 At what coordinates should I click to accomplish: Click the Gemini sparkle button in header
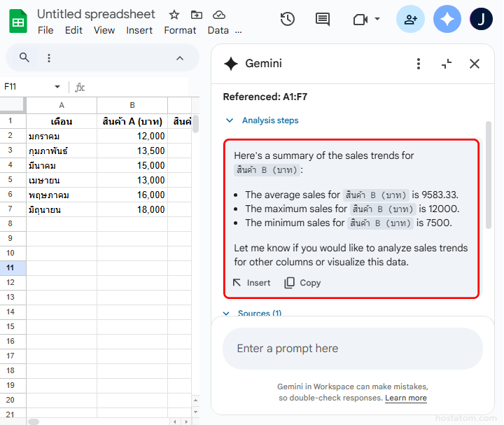[x=447, y=20]
